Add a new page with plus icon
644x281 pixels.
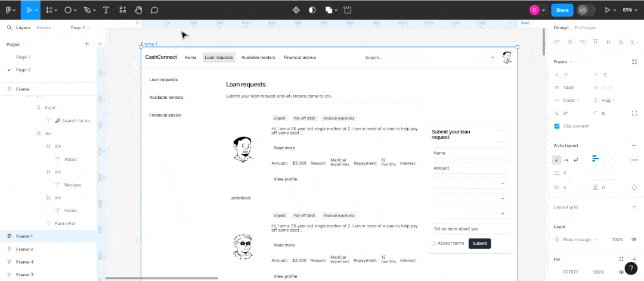click(86, 44)
